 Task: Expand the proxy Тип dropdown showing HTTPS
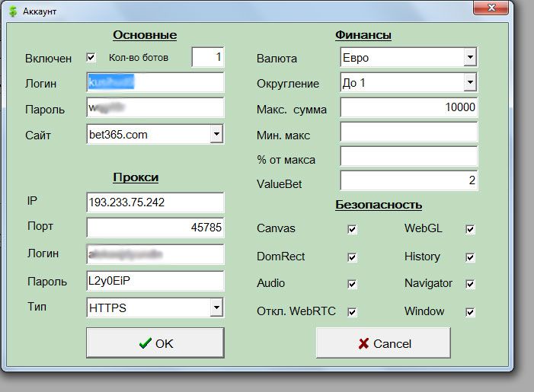point(216,308)
